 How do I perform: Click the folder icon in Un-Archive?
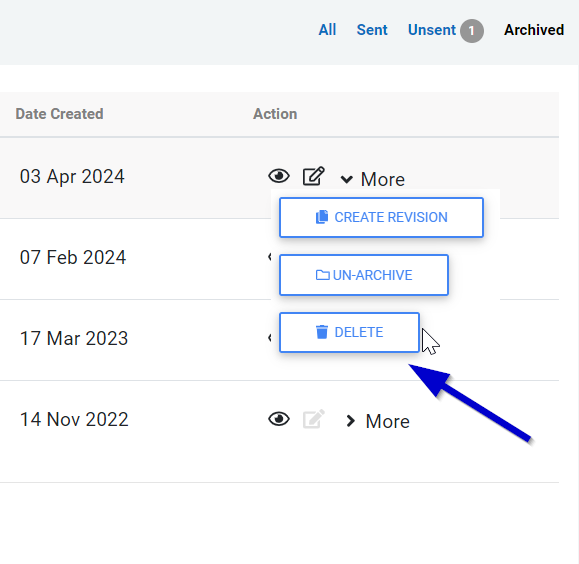click(x=322, y=275)
